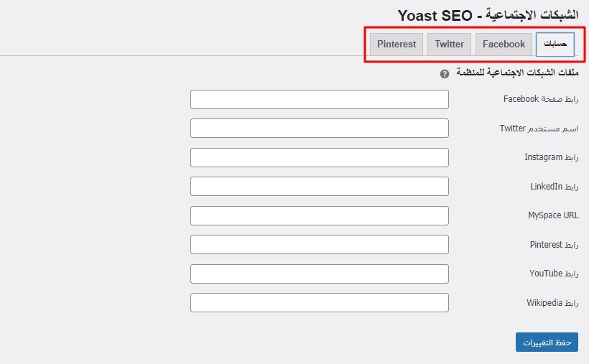Viewport: 589px width, 364px height.
Task: Click the اسم مستخدم Twitter label
Action: point(539,129)
